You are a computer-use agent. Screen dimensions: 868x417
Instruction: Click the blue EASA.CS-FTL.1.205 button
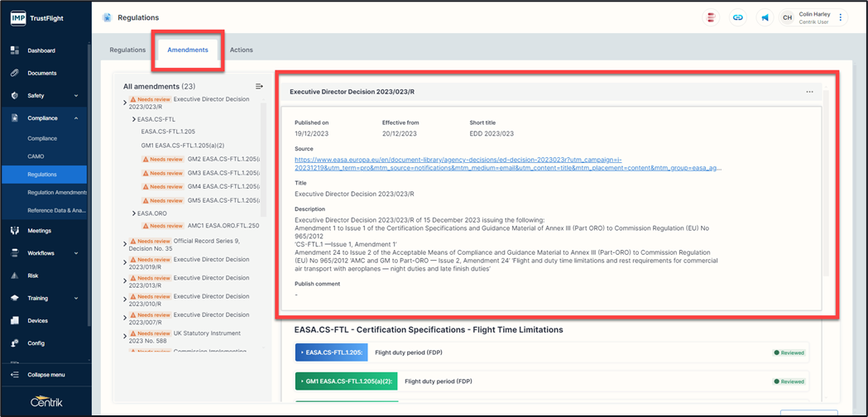point(331,352)
